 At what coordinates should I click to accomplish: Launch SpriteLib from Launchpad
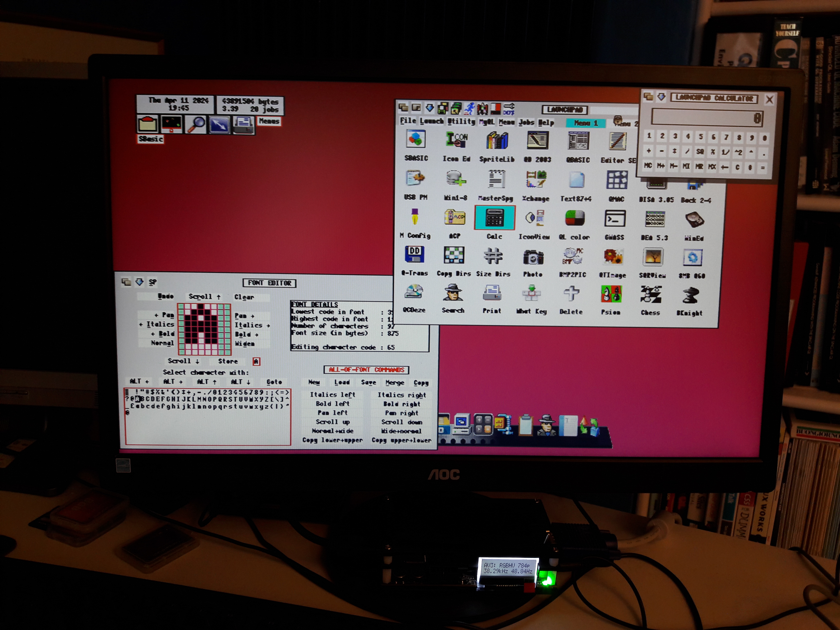tap(497, 140)
